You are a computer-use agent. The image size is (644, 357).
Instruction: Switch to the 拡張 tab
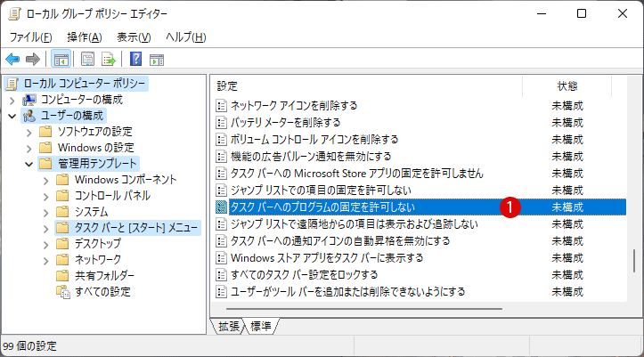pyautogui.click(x=228, y=326)
